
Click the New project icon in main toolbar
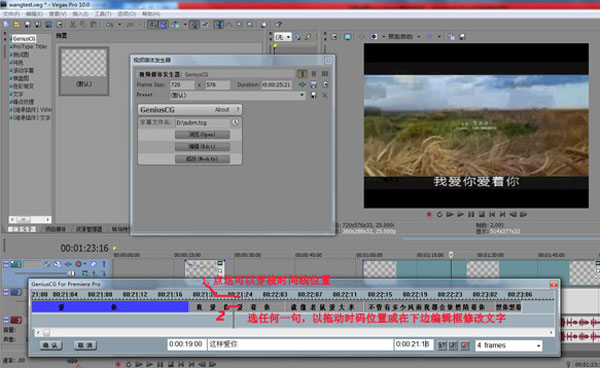pos(6,24)
